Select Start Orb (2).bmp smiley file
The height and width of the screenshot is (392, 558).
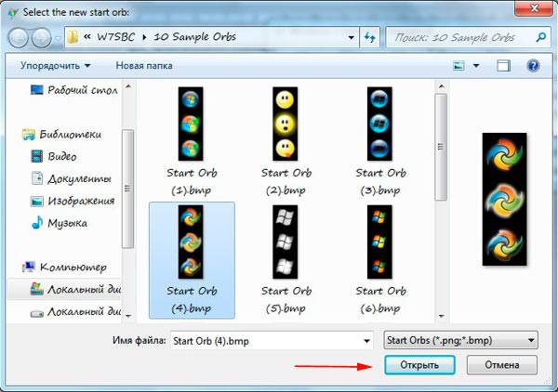coord(287,124)
